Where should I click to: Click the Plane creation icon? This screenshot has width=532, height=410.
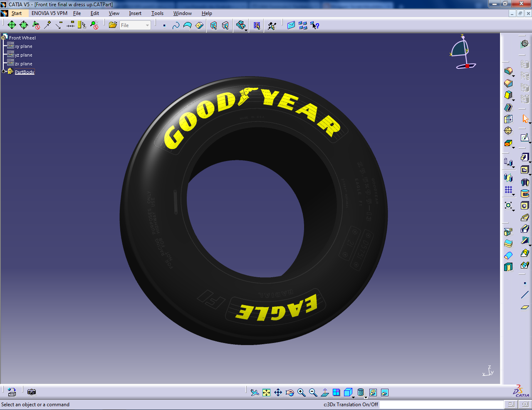coord(525,307)
